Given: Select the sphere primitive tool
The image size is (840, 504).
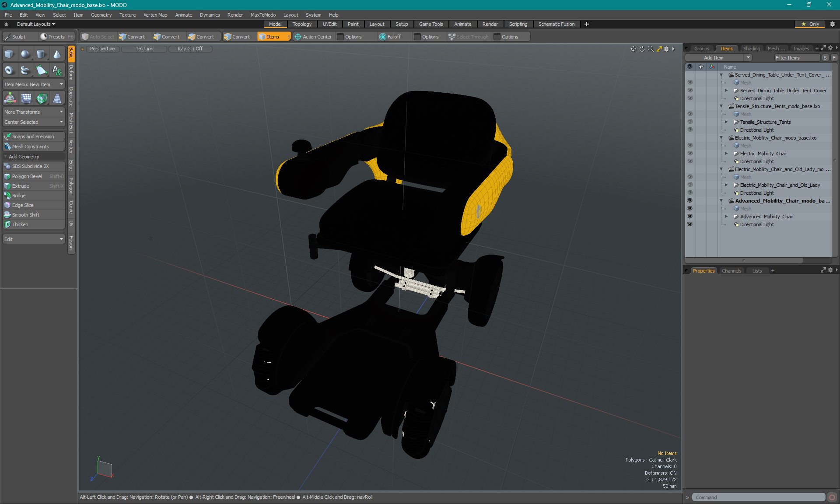Looking at the screenshot, I should click(26, 54).
